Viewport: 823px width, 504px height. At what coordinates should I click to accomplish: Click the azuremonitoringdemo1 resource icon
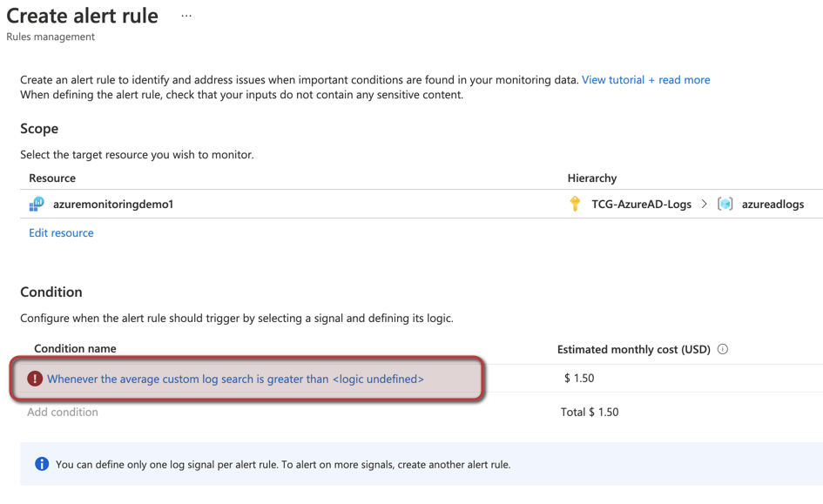37,205
